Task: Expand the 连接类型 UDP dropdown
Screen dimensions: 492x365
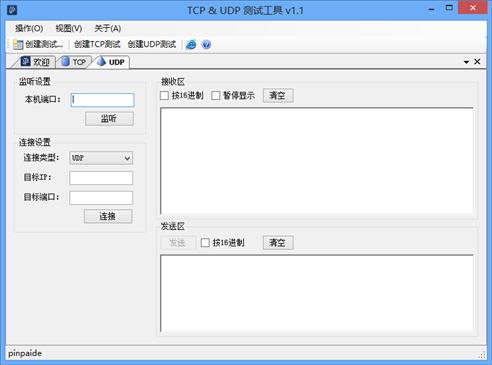Action: click(101, 158)
